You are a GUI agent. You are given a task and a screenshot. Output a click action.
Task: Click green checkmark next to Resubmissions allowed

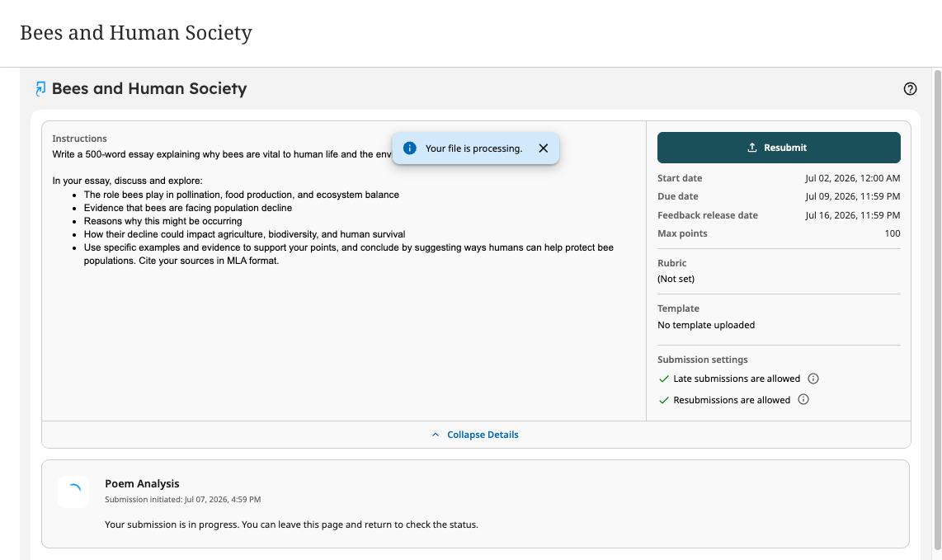664,400
